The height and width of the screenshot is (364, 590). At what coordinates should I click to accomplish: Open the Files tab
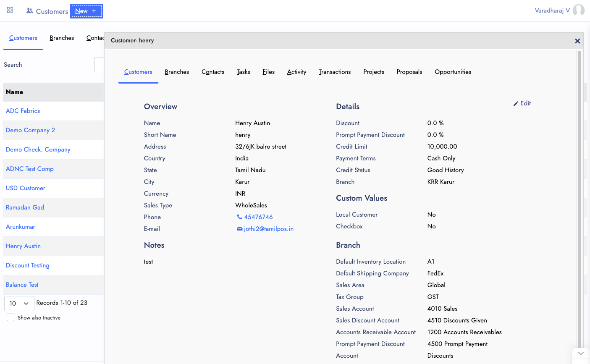click(269, 72)
